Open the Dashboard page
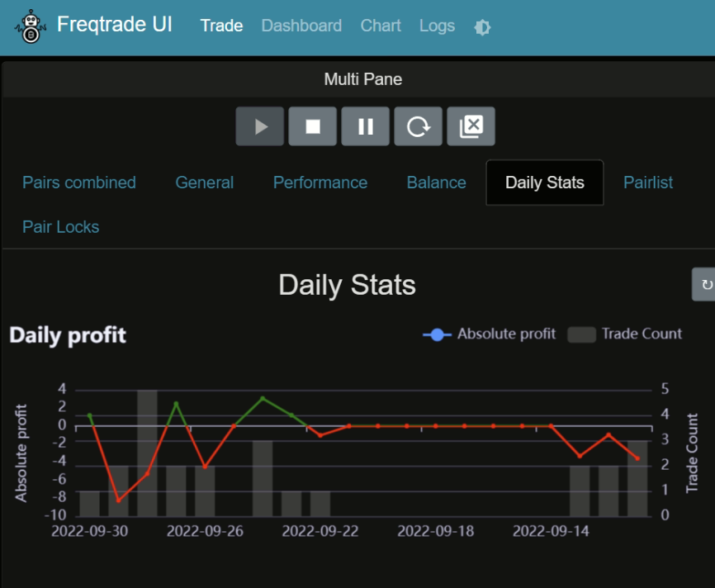This screenshot has width=715, height=588. [301, 26]
